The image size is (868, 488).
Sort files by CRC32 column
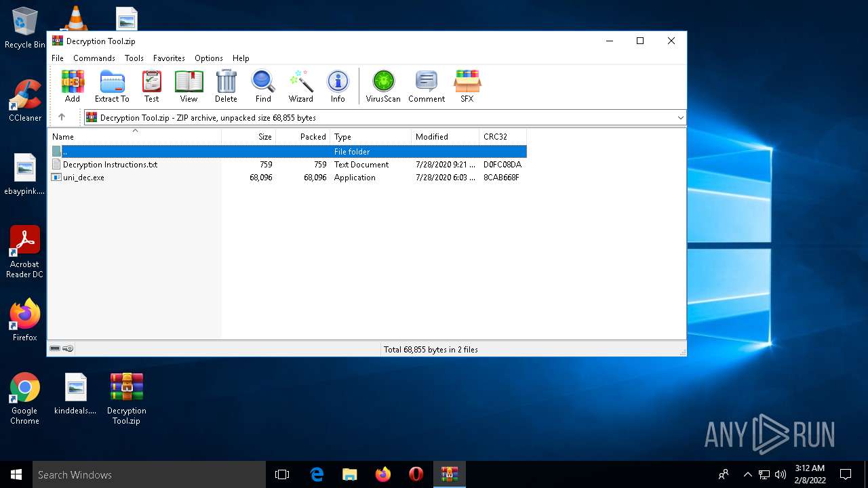click(502, 136)
